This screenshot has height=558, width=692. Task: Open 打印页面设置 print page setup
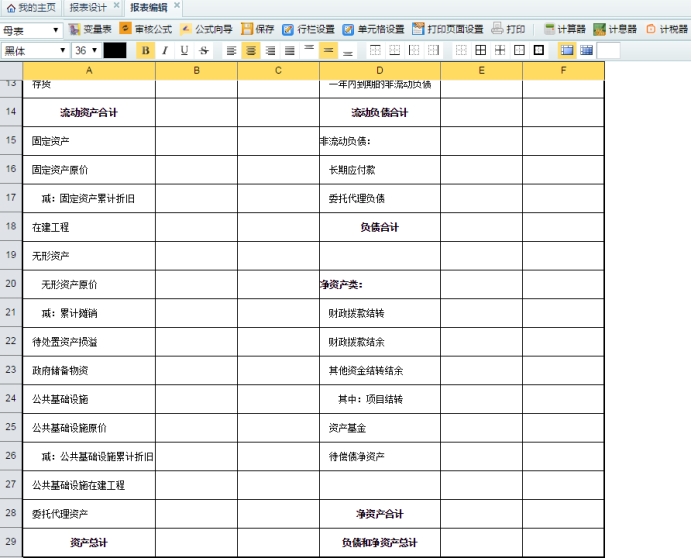click(x=448, y=30)
